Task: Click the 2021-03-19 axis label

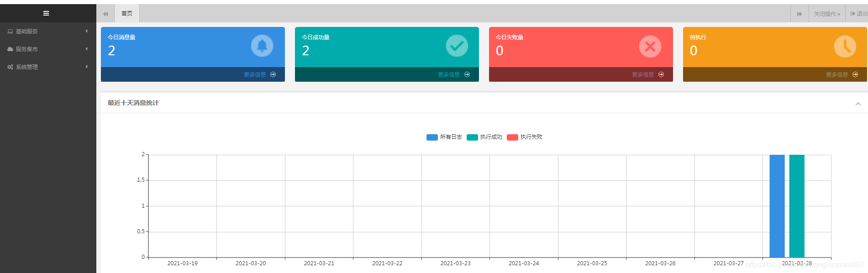Action: pos(183,263)
